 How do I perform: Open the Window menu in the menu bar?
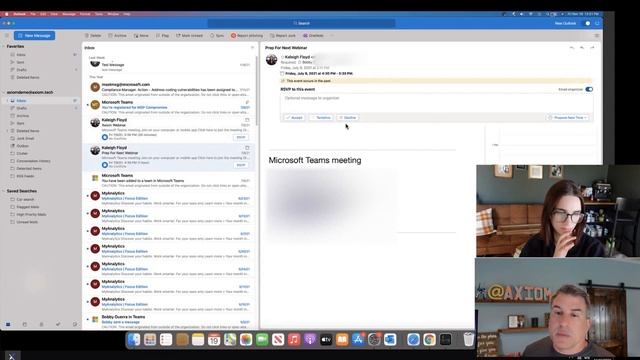click(x=113, y=14)
